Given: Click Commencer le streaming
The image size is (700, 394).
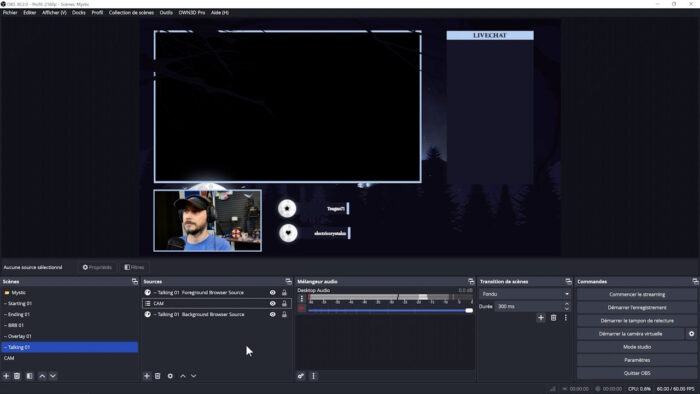Looking at the screenshot, I should (x=637, y=294).
